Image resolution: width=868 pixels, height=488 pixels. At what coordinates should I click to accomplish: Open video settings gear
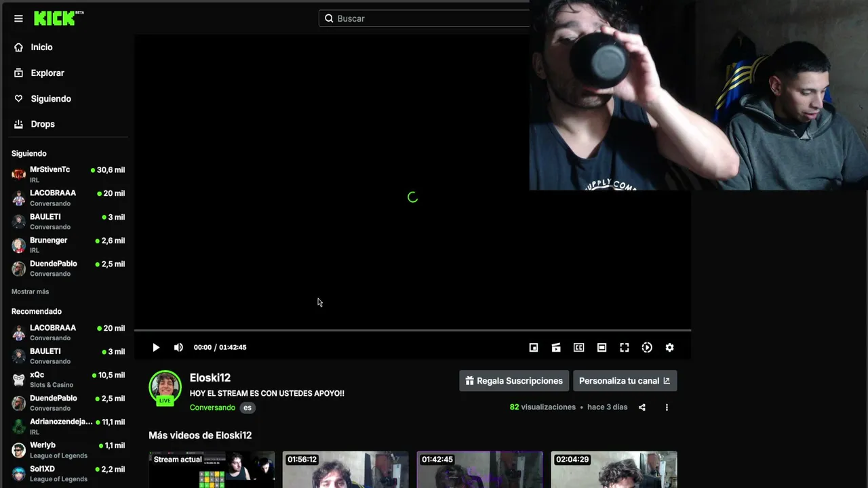(670, 348)
